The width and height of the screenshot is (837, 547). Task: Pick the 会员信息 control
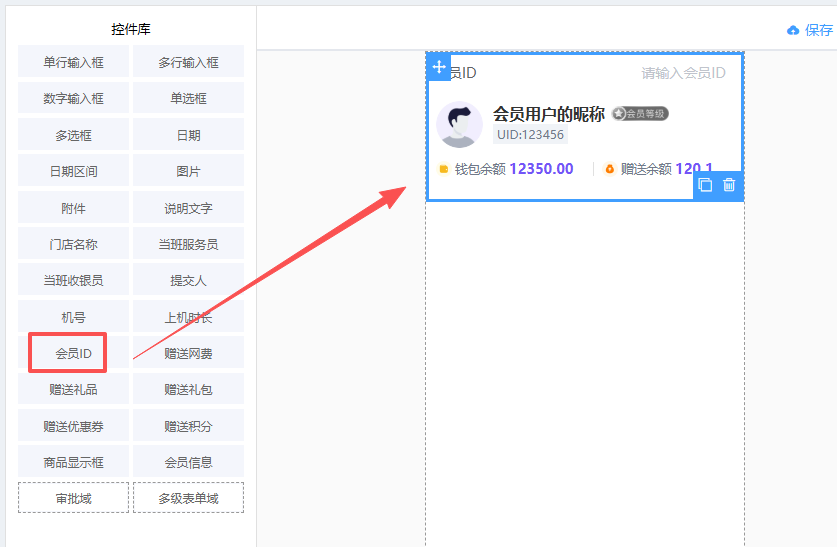coord(188,462)
